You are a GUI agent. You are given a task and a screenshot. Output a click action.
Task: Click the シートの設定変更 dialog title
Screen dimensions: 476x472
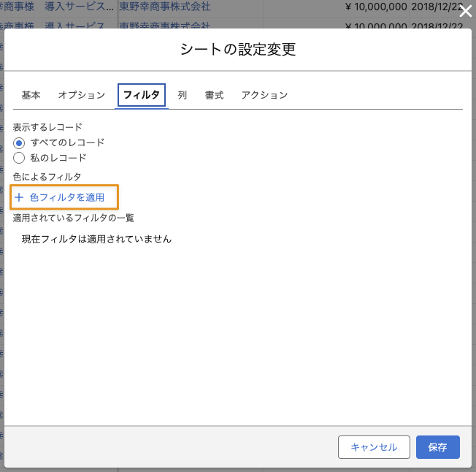(238, 50)
